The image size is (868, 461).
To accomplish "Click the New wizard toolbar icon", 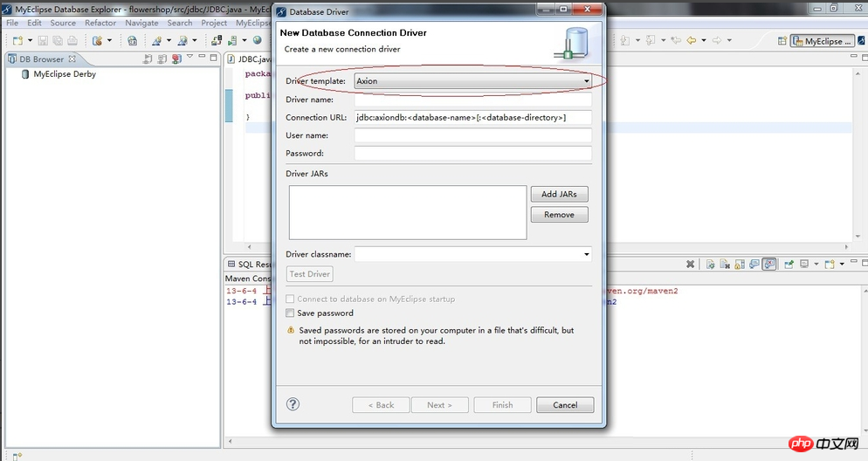I will tap(16, 41).
